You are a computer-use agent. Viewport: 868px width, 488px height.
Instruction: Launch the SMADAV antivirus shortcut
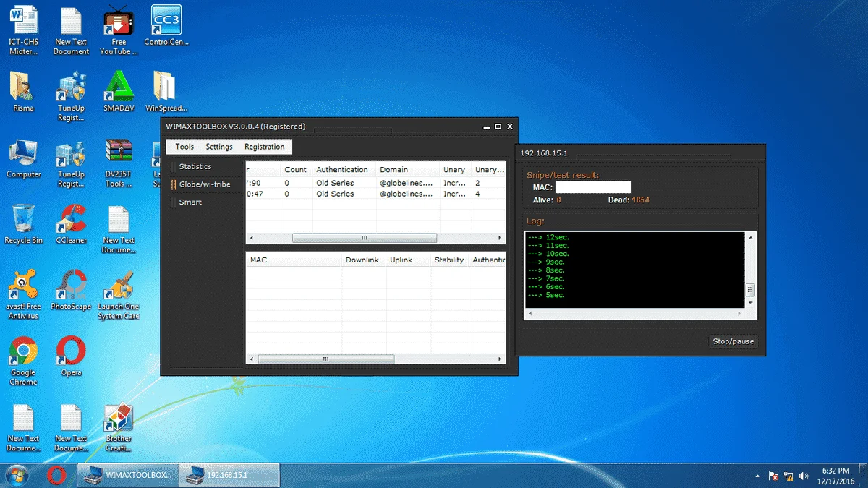(119, 90)
